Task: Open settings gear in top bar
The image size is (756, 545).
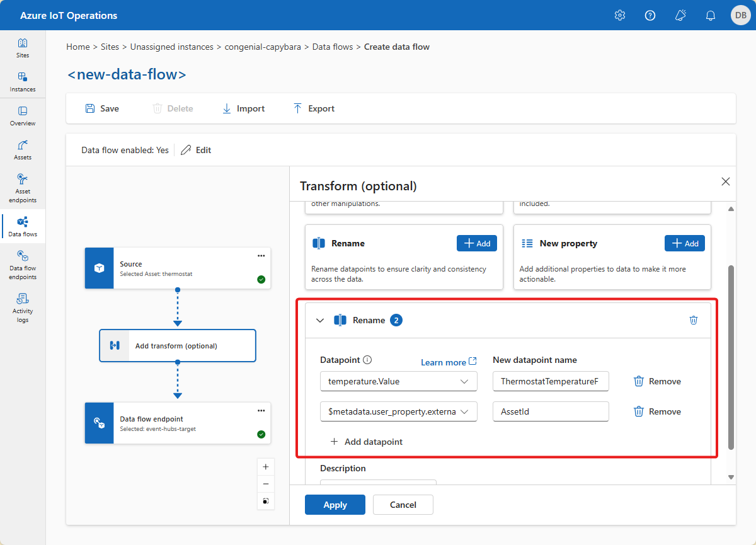Action: (x=620, y=15)
